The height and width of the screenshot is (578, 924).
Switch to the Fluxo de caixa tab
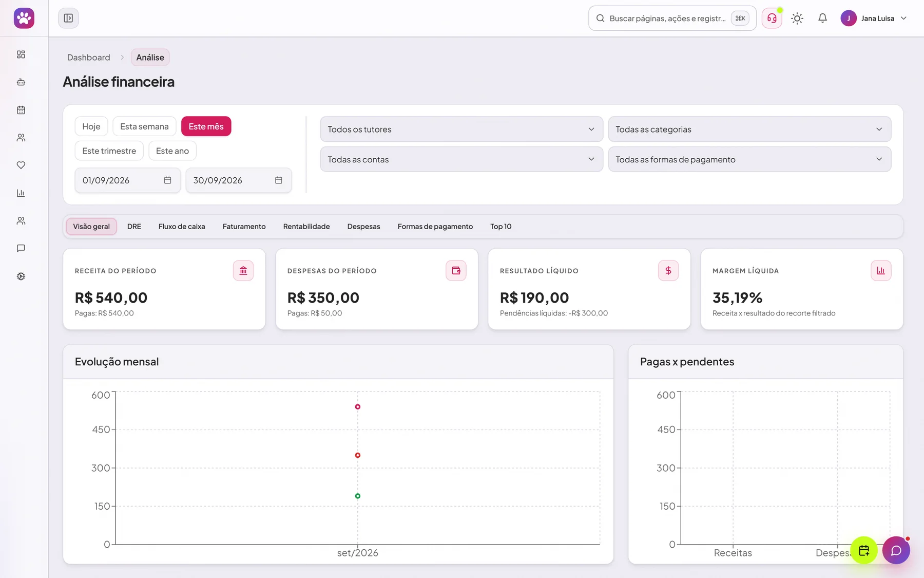coord(182,227)
